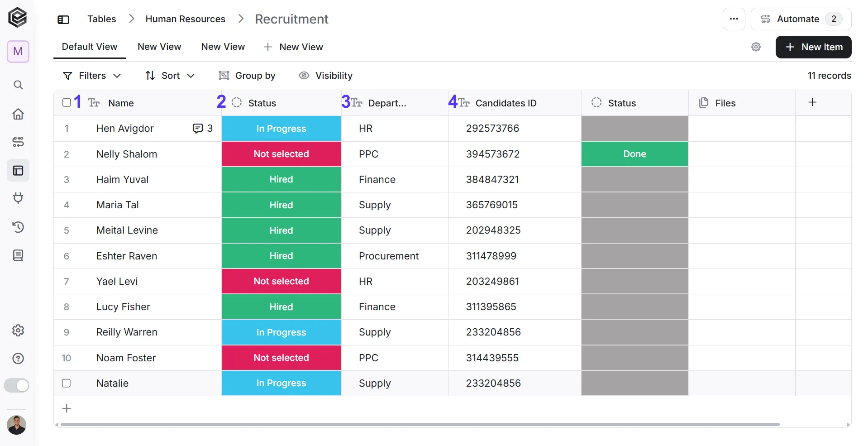Check the Natalie row checkbox
This screenshot has height=446, width=868.
tap(67, 383)
